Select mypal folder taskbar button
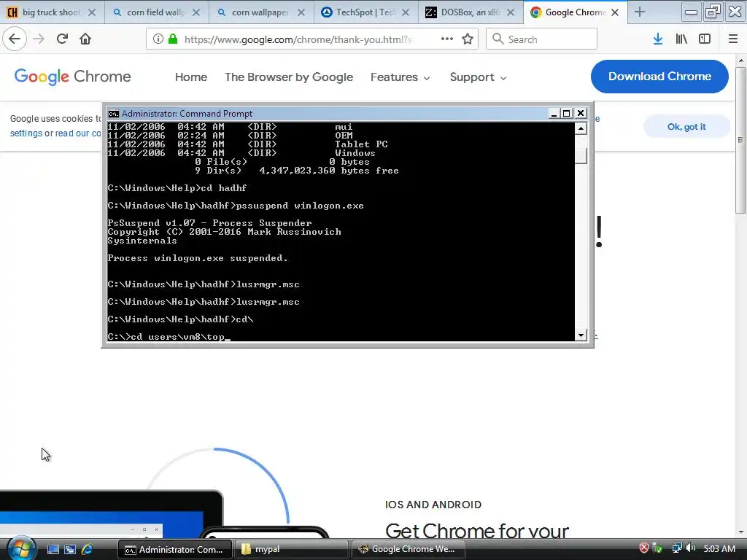 pos(290,549)
